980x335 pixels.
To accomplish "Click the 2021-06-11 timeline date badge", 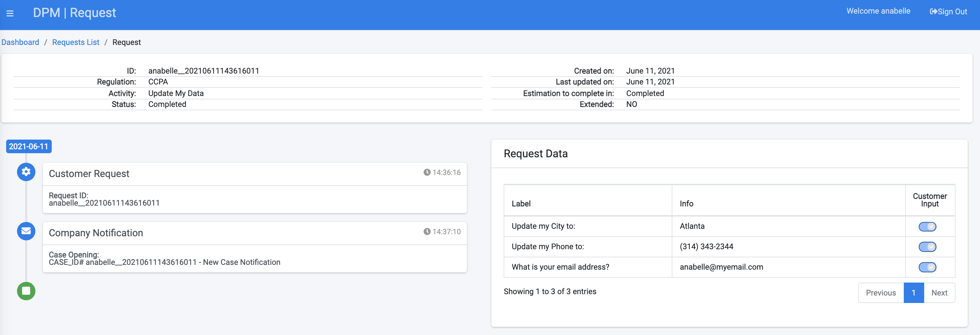I will pyautogui.click(x=29, y=146).
